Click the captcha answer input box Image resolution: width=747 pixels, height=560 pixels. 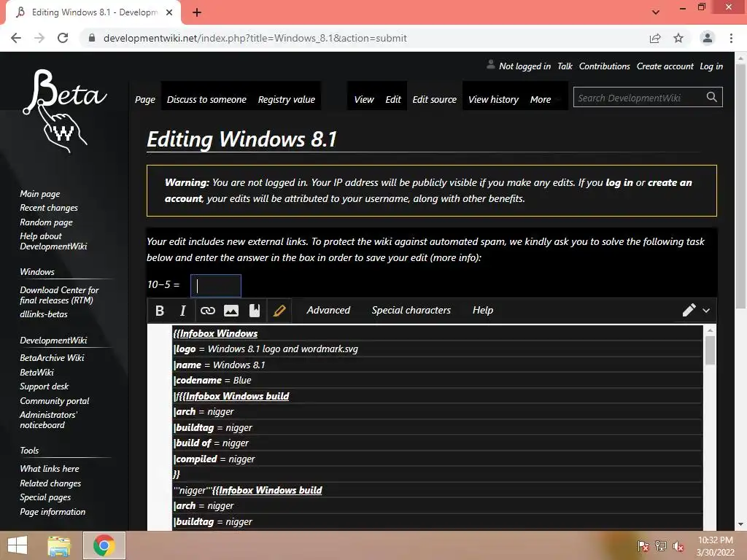coord(216,286)
